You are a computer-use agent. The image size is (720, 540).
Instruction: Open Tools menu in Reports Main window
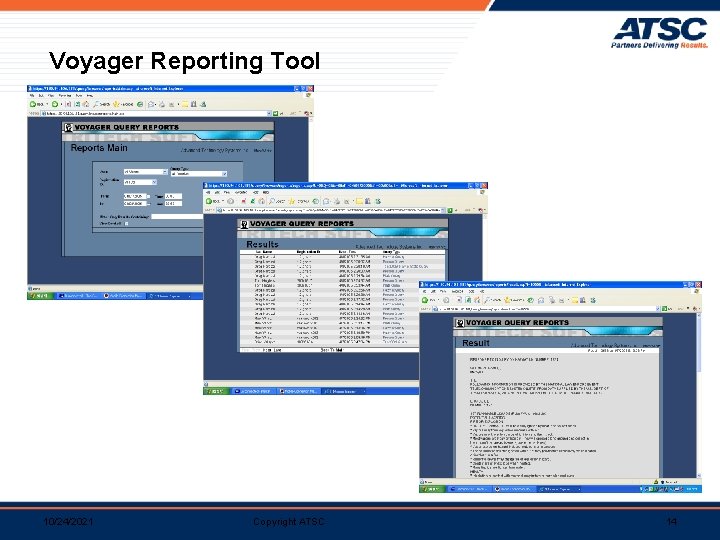pyautogui.click(x=78, y=96)
